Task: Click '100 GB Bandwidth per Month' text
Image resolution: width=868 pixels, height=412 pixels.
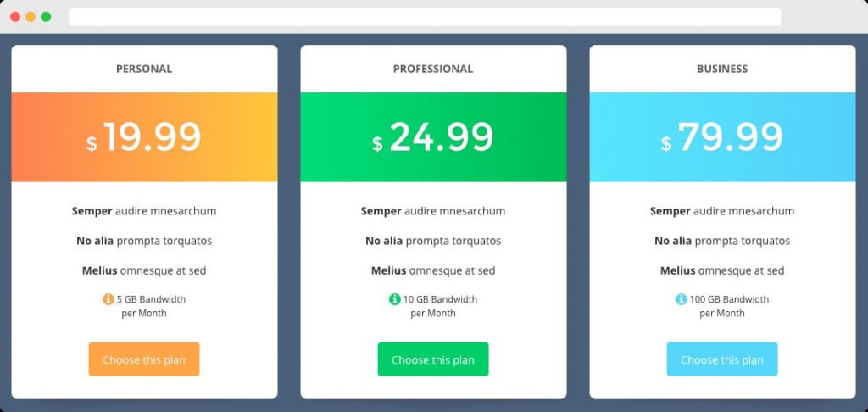Action: coord(728,306)
